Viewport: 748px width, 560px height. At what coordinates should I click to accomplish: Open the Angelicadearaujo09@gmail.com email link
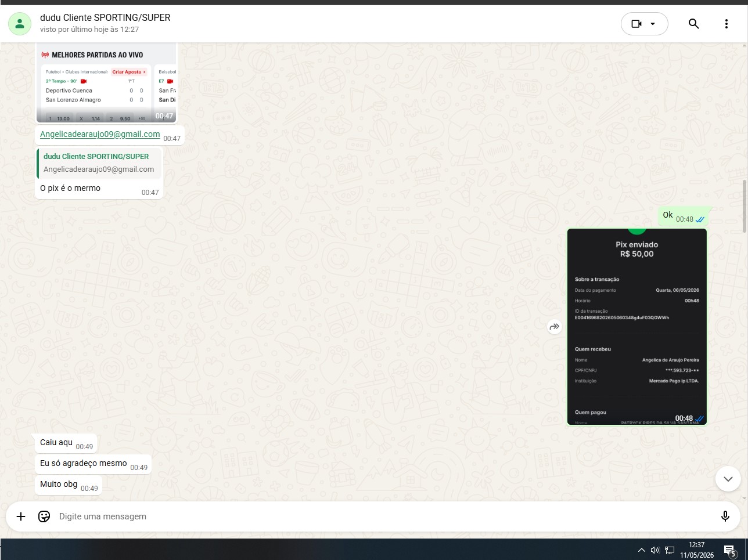tap(100, 134)
